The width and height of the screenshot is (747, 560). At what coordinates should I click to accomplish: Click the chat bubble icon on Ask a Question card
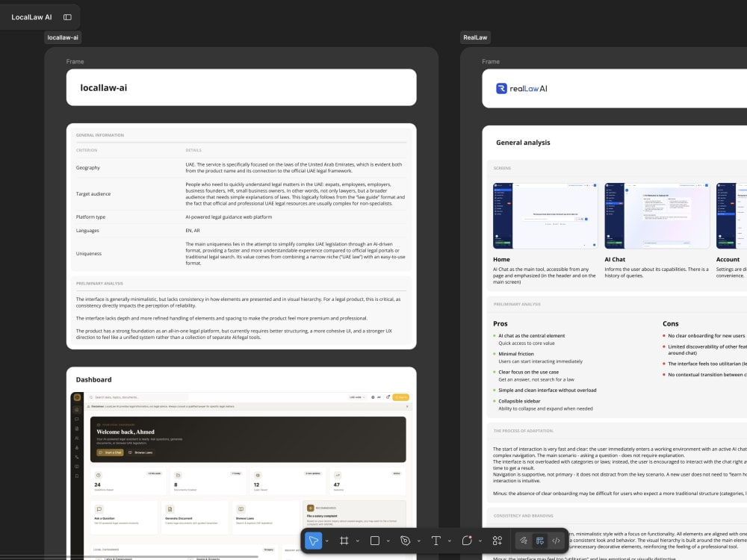pyautogui.click(x=99, y=509)
